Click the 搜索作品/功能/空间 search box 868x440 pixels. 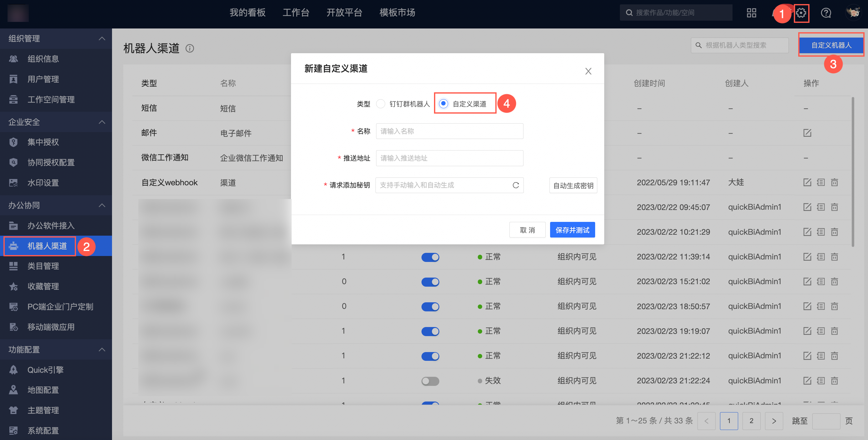tap(676, 13)
